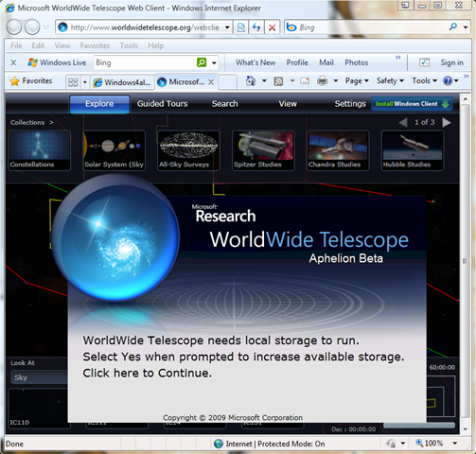Open the Favorites menu
The width and height of the screenshot is (476, 454).
pos(95,45)
